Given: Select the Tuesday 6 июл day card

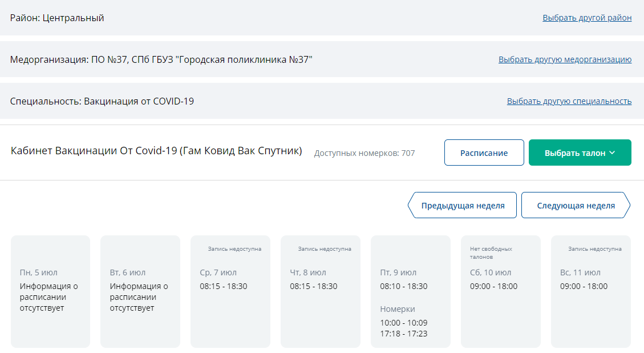Looking at the screenshot, I should pos(140,291).
